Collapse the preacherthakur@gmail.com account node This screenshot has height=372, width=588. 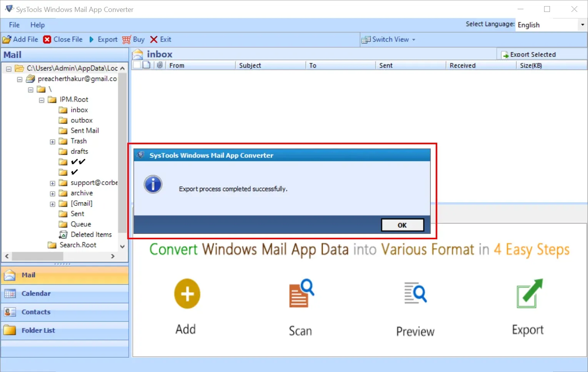(x=20, y=79)
